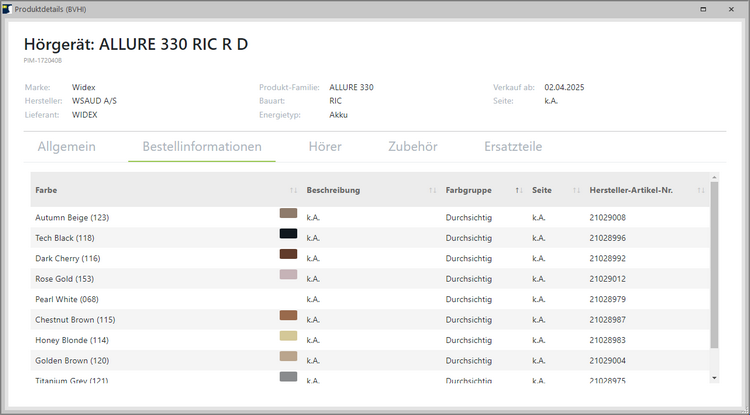Select the Golden Brown (120) row
Viewport: 750px width, 415px height.
click(x=370, y=360)
